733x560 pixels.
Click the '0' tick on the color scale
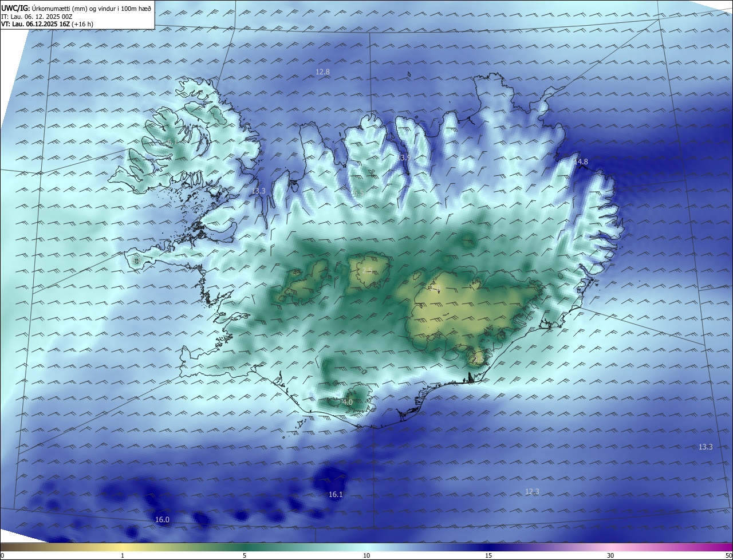[2, 555]
